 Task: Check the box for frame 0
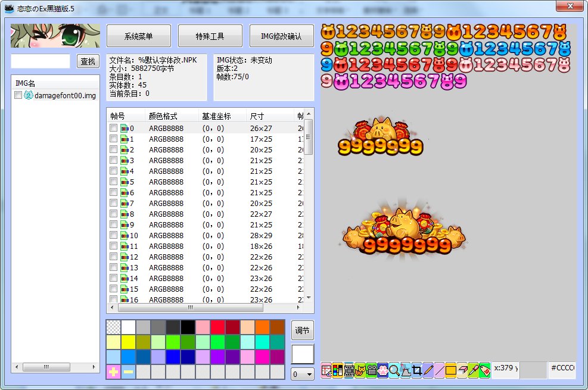pos(113,128)
